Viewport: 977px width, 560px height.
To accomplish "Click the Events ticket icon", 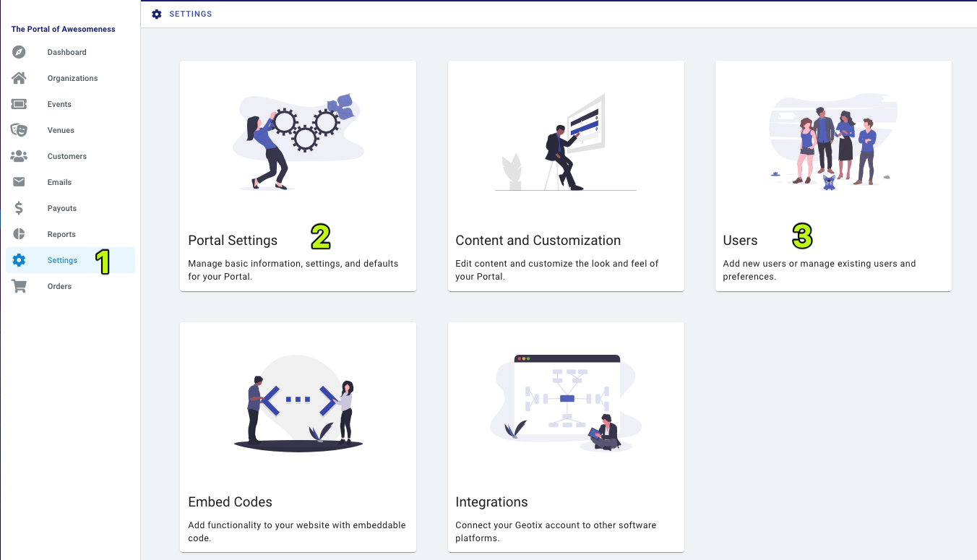I will [x=19, y=104].
